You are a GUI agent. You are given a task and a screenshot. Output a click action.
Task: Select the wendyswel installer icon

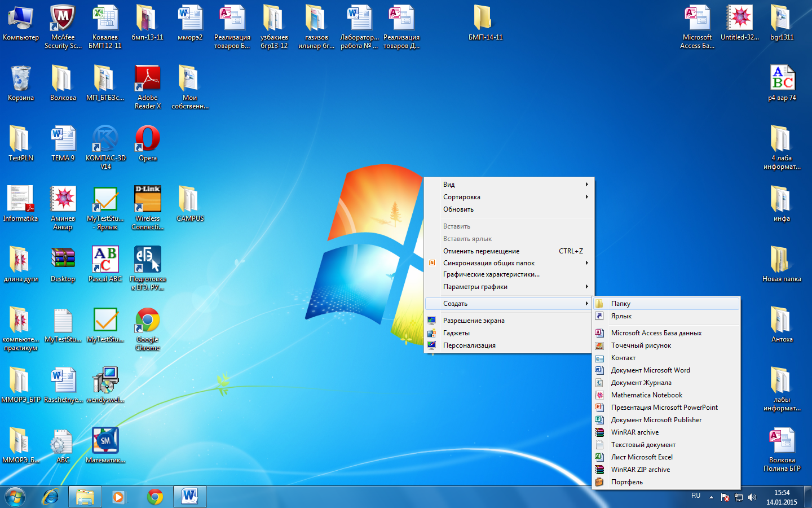[x=105, y=385]
